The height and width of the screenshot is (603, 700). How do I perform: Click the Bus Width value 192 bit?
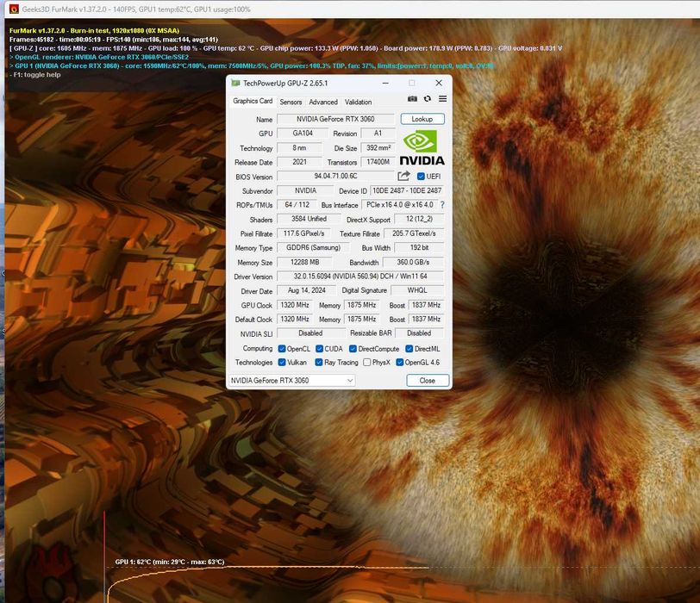(x=419, y=247)
